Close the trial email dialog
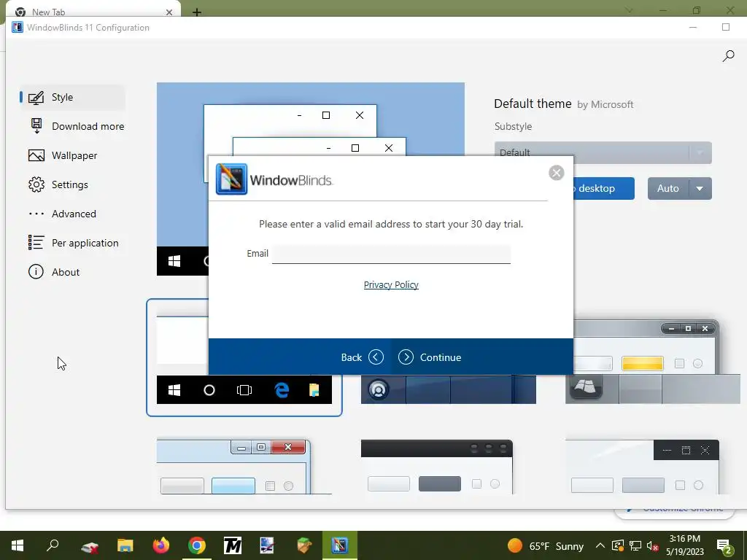 coord(556,172)
